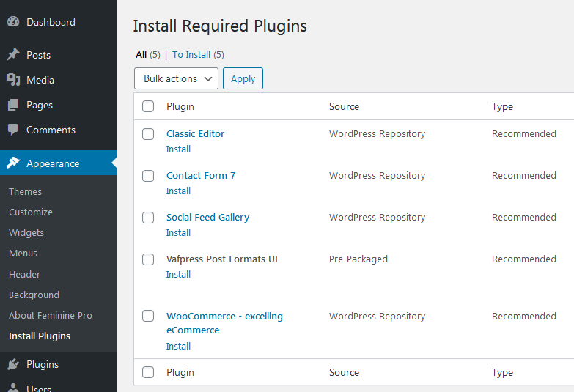Click the Appearance paintbrush icon
The height and width of the screenshot is (392, 574).
pyautogui.click(x=13, y=163)
